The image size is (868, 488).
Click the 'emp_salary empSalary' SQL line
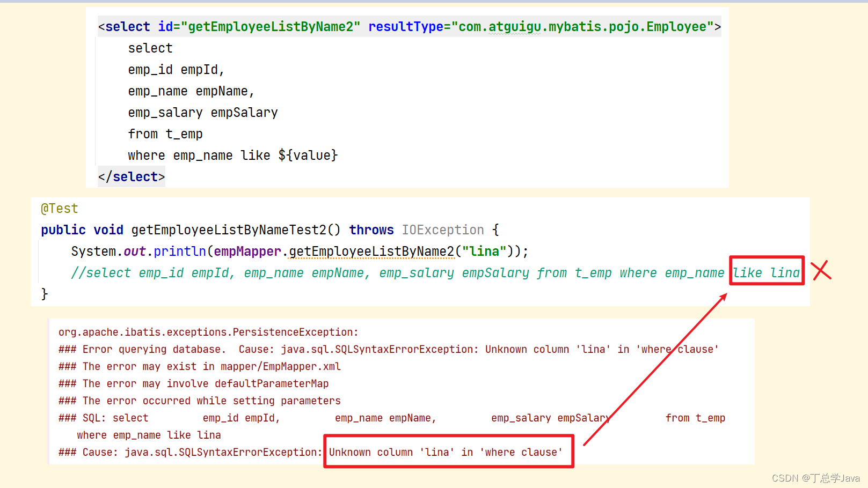click(203, 113)
